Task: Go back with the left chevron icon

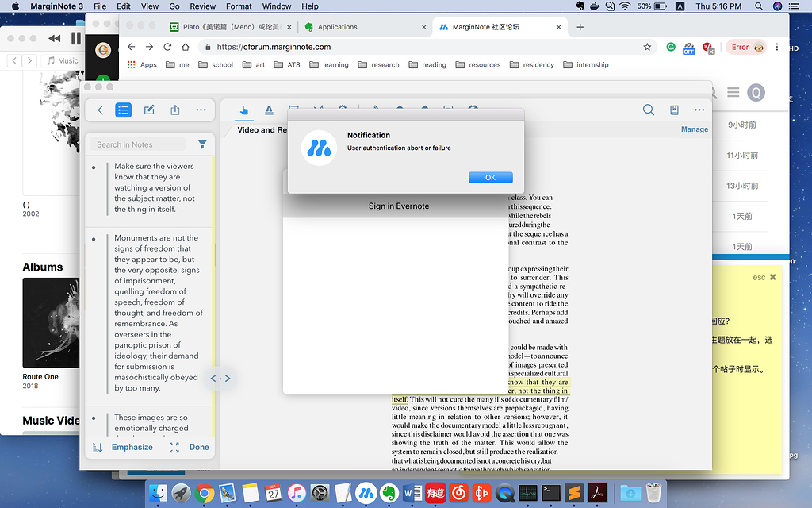Action: (100, 110)
